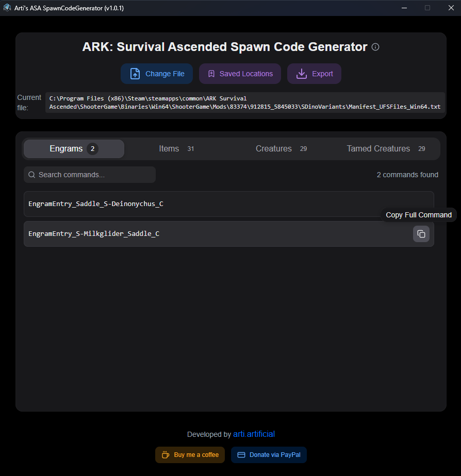Click the Export download arrow icon
Viewport: 461px width, 476px height.
pos(302,74)
